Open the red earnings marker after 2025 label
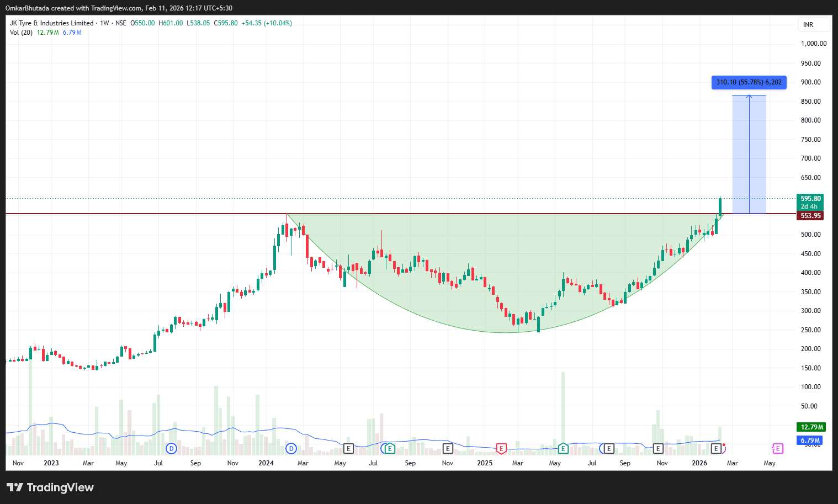838x504 pixels. pyautogui.click(x=501, y=448)
